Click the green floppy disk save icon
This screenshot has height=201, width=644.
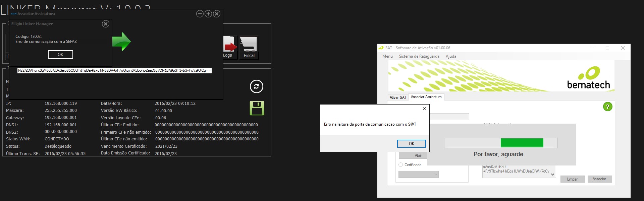257,108
